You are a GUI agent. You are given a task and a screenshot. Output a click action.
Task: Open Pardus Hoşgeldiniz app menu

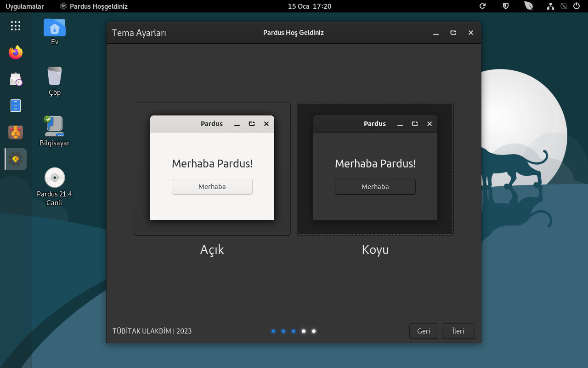(94, 6)
